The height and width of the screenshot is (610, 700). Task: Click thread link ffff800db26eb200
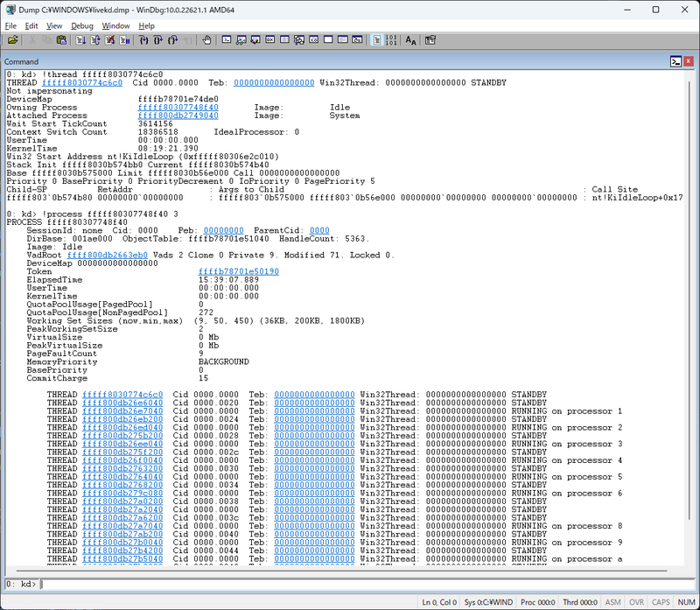coord(122,419)
